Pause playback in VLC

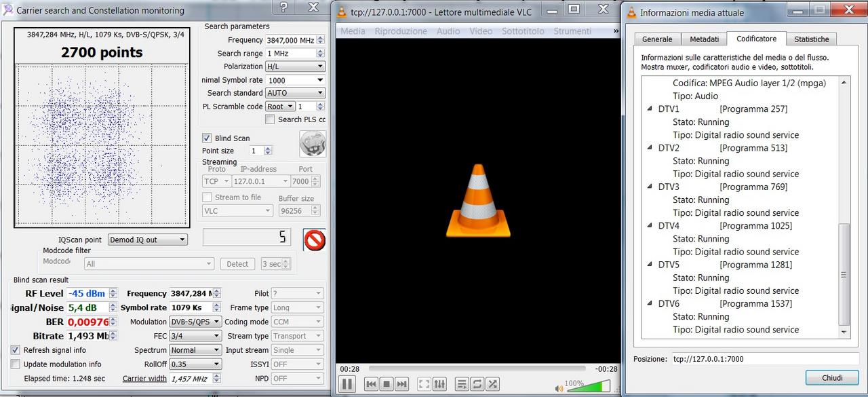point(347,384)
